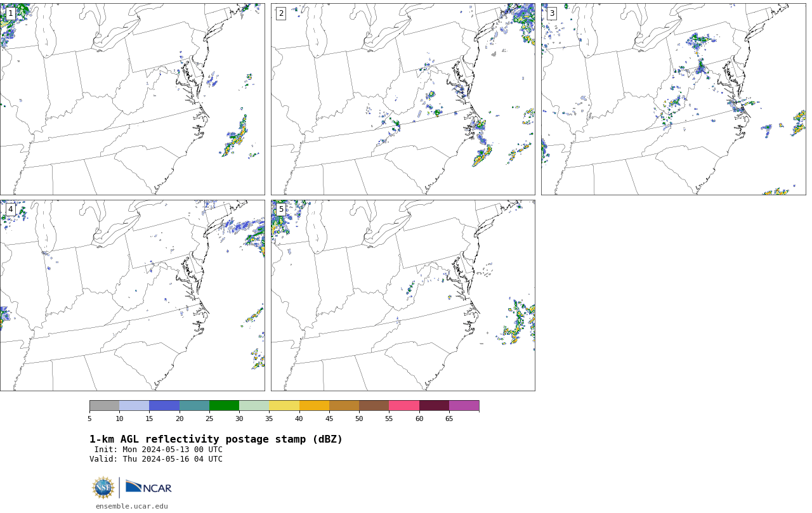Open ensemble member 1 reflectivity map
Image resolution: width=812 pixels, height=513 pixels.
tap(132, 99)
